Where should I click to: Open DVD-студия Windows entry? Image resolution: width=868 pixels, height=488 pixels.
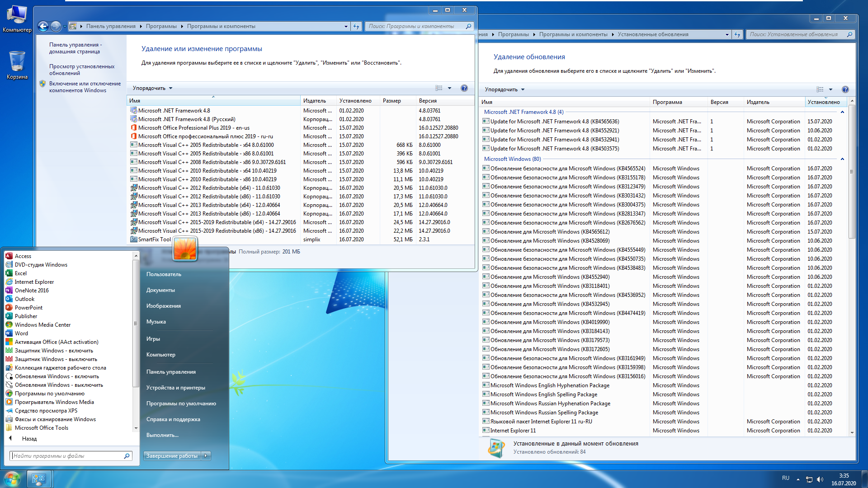(41, 265)
